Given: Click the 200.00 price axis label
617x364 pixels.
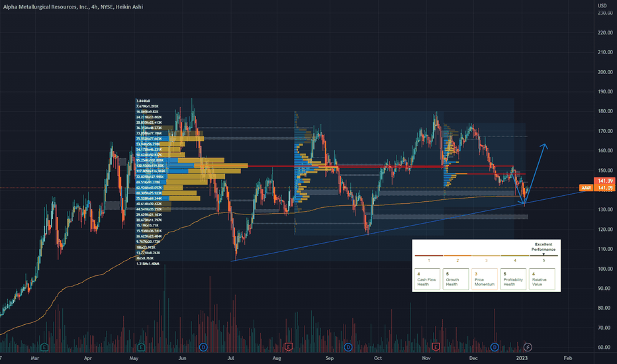Looking at the screenshot, I should click(605, 72).
